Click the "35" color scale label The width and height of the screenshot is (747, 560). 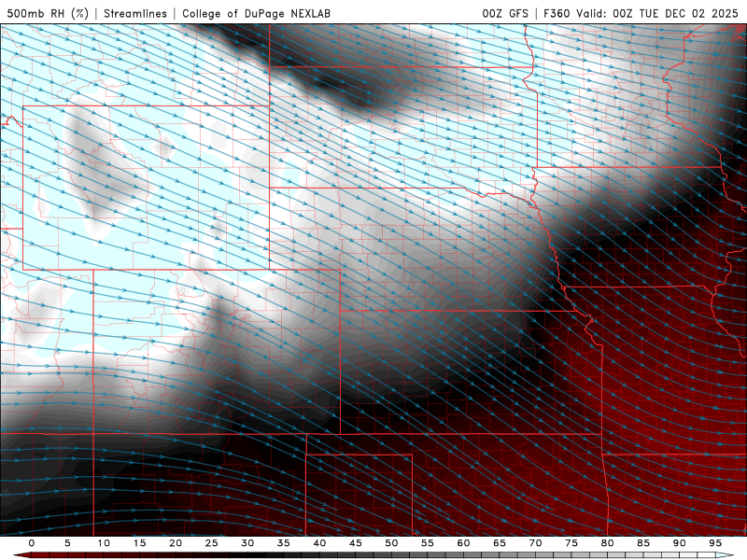pos(284,543)
